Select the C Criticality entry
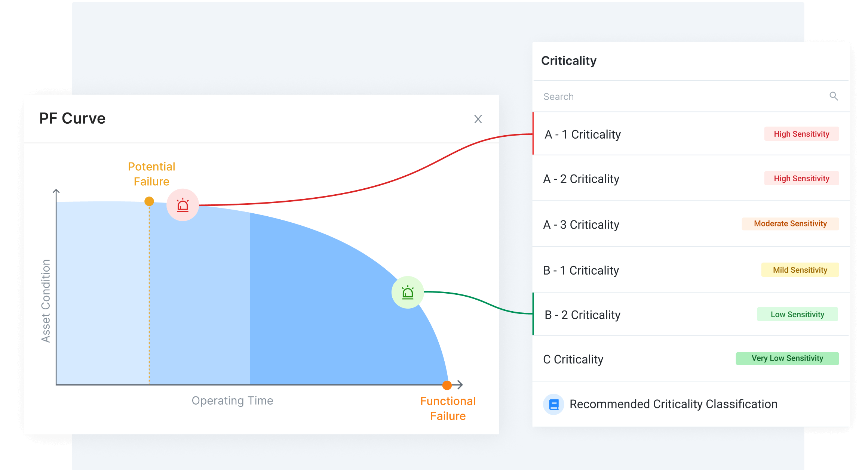This screenshot has width=868, height=470. click(573, 359)
